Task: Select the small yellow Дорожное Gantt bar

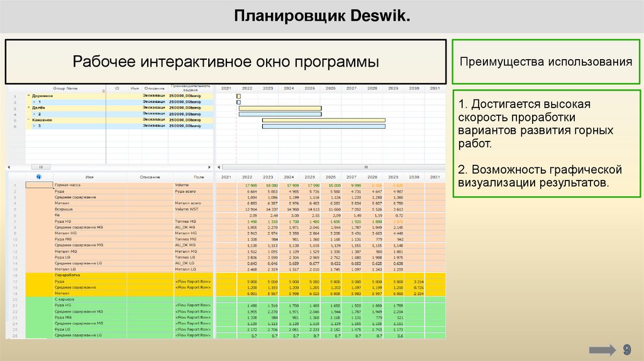Action: tap(238, 96)
